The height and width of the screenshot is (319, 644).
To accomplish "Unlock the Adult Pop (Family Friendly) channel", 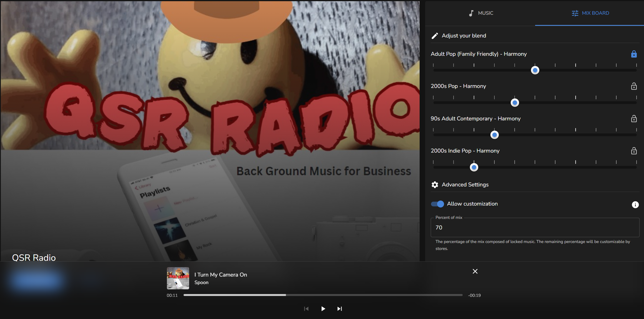I will pos(634,54).
